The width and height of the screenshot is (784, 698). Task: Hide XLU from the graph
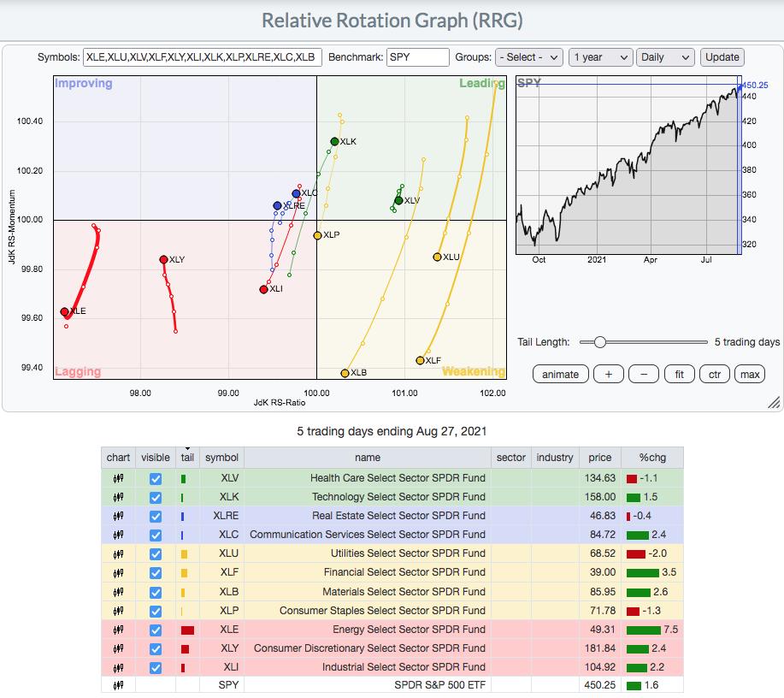(x=156, y=554)
